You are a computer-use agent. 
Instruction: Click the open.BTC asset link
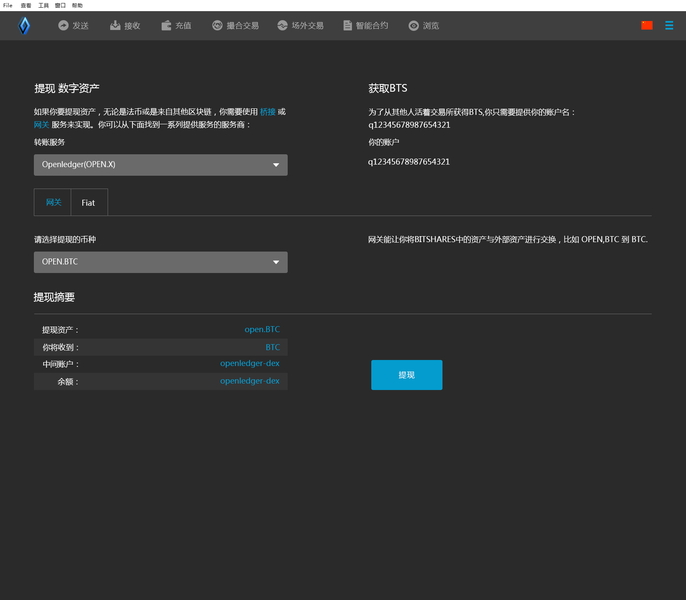coord(262,329)
